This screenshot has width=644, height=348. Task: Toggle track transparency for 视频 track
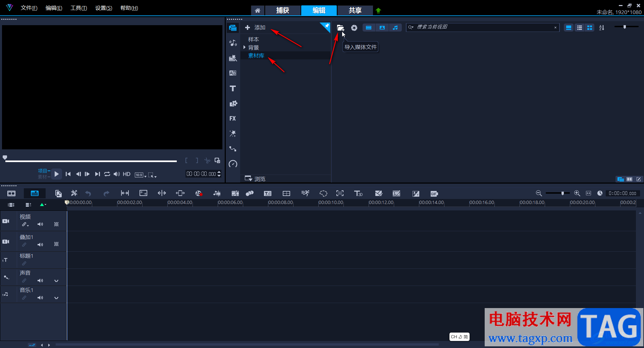(56, 224)
